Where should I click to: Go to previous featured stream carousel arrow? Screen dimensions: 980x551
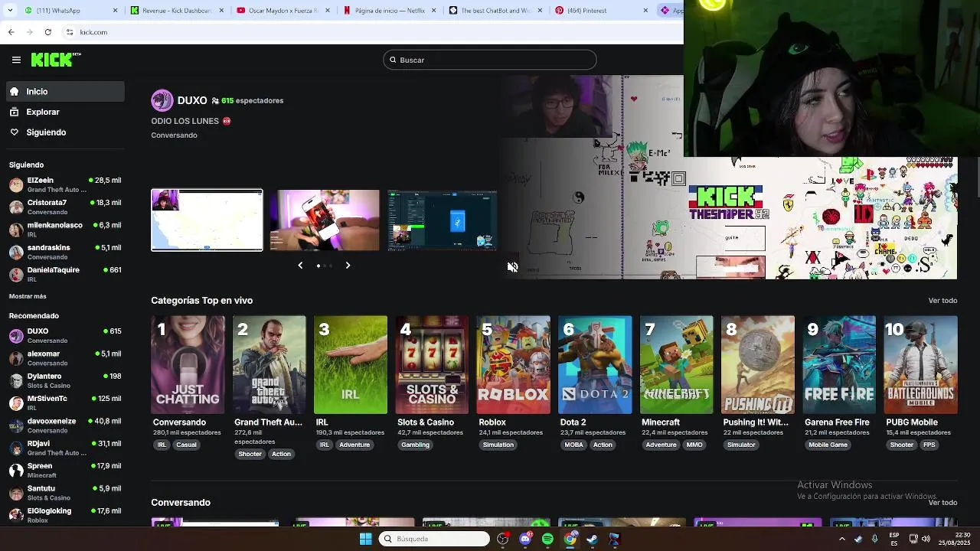click(x=300, y=266)
